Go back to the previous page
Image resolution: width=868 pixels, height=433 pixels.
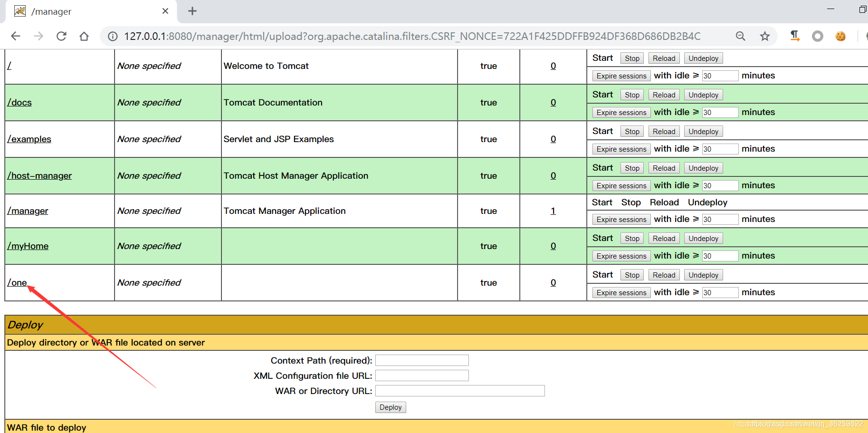(x=16, y=36)
